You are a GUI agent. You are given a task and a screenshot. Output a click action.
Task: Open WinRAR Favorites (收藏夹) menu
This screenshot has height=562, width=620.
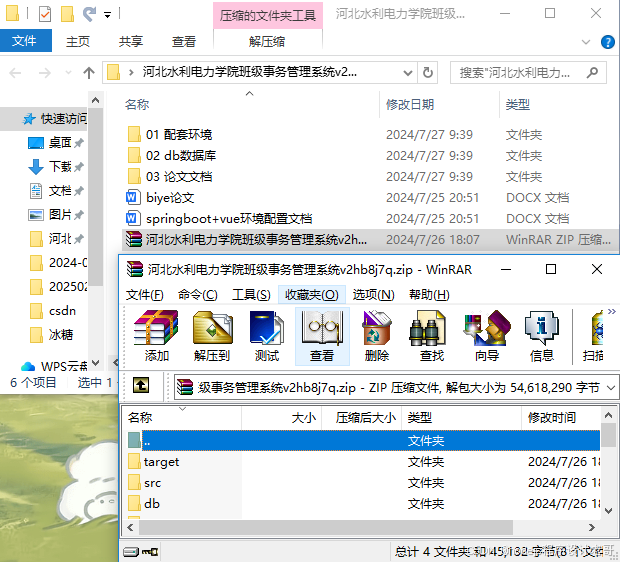coord(312,295)
